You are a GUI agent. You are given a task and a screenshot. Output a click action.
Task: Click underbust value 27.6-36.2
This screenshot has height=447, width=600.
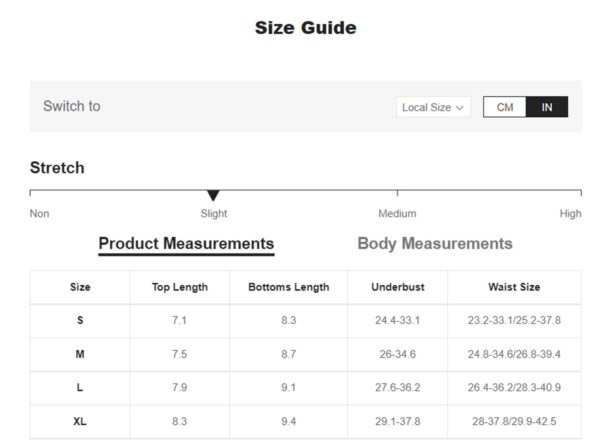398,388
